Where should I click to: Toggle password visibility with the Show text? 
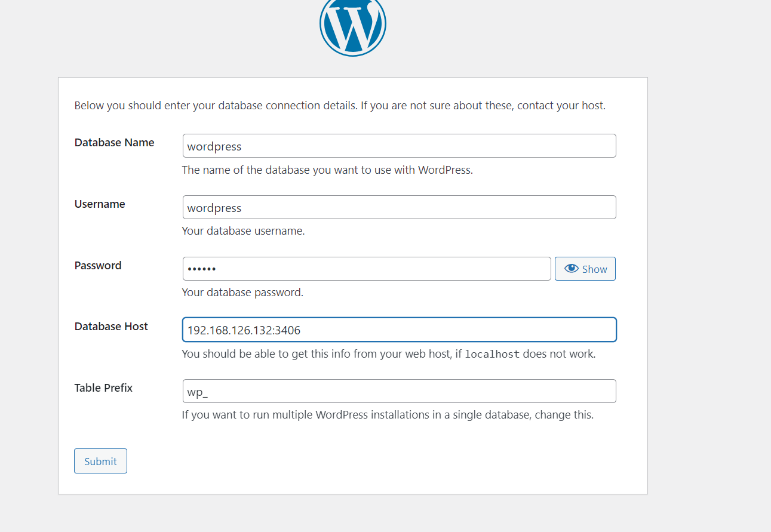[x=594, y=269]
